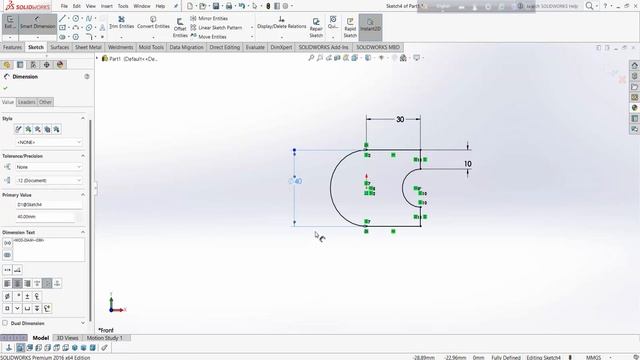Image resolution: width=640 pixels, height=360 pixels.
Task: Switch to the Other tab in Dimension panel
Action: [45, 102]
